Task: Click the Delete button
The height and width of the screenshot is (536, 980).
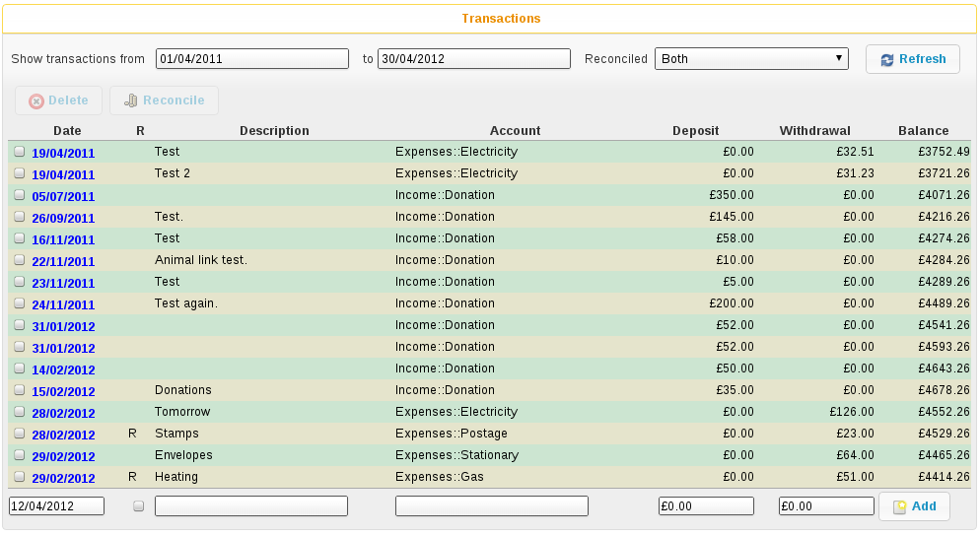Action: pyautogui.click(x=58, y=100)
